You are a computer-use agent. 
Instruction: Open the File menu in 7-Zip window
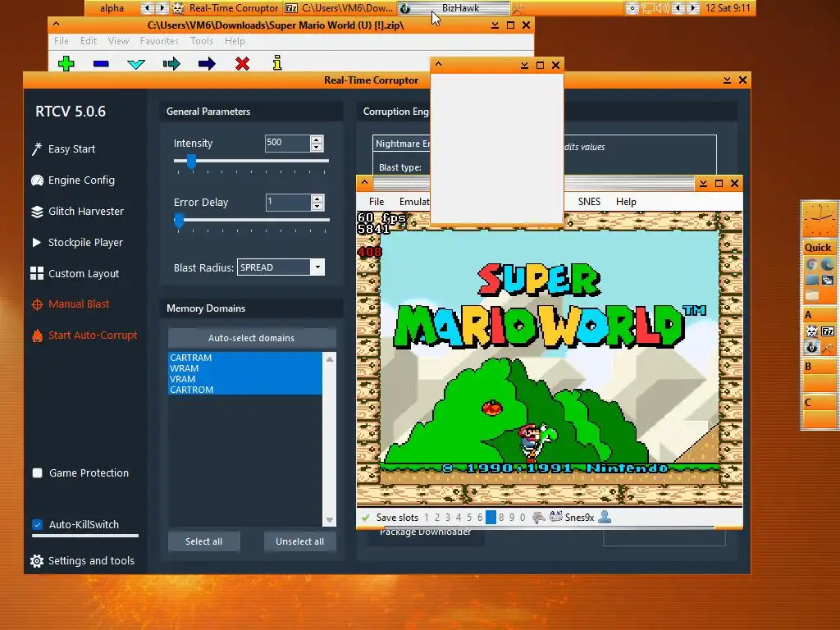(x=61, y=41)
